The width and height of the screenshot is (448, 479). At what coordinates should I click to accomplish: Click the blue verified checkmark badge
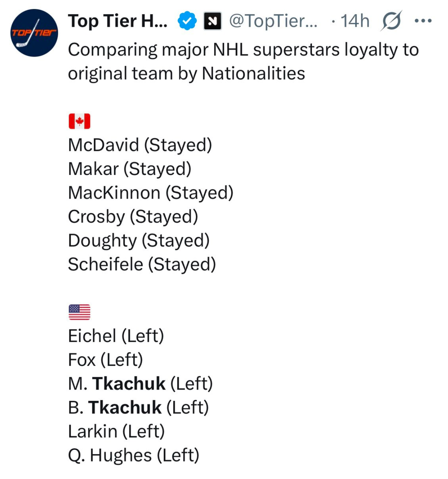click(x=187, y=21)
